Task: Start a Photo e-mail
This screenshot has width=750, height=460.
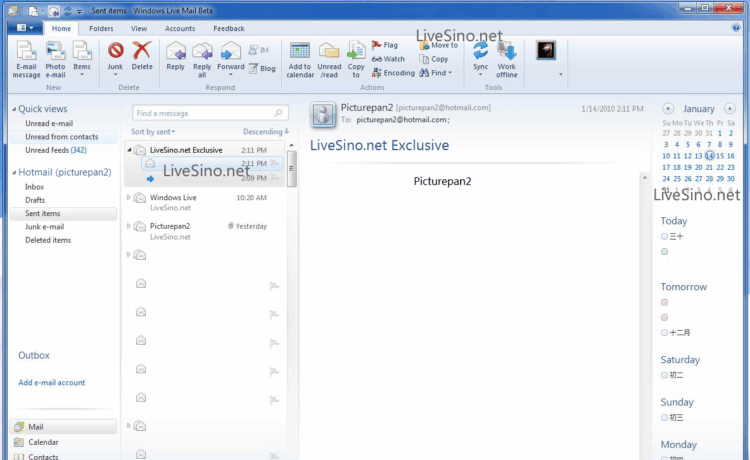Action: tap(55, 60)
